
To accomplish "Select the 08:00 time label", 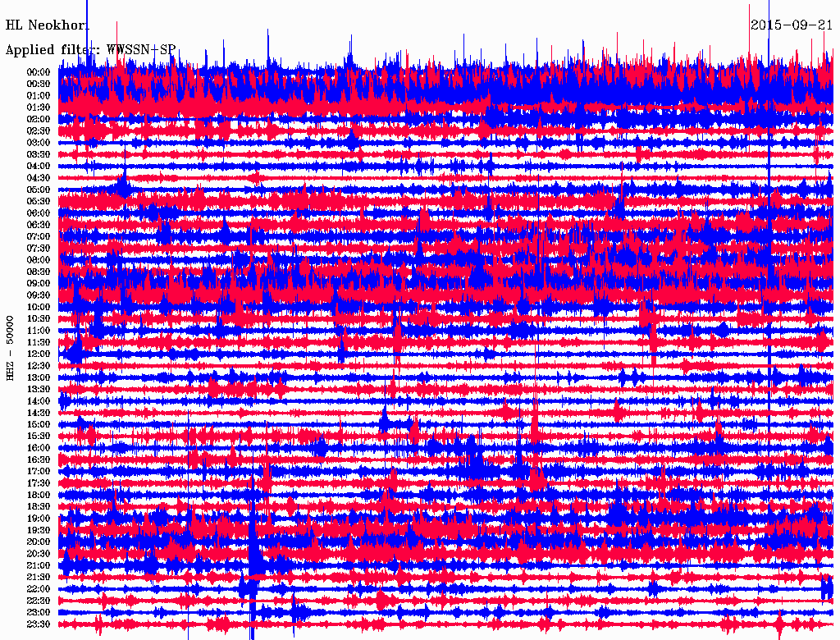I will [39, 260].
